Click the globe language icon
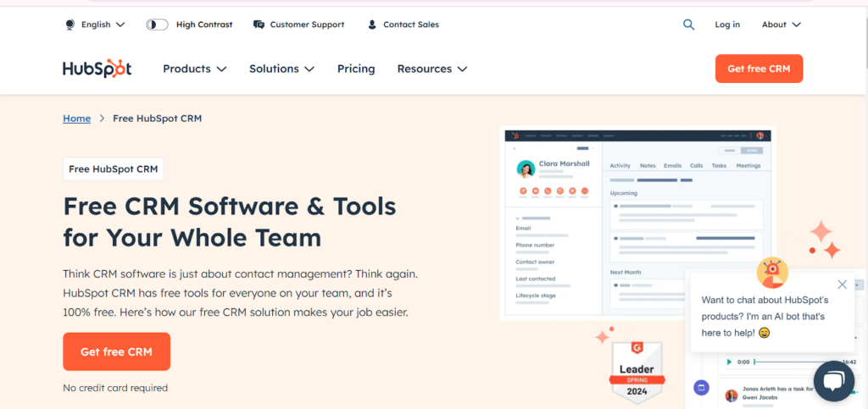The width and height of the screenshot is (868, 409). pyautogui.click(x=70, y=25)
